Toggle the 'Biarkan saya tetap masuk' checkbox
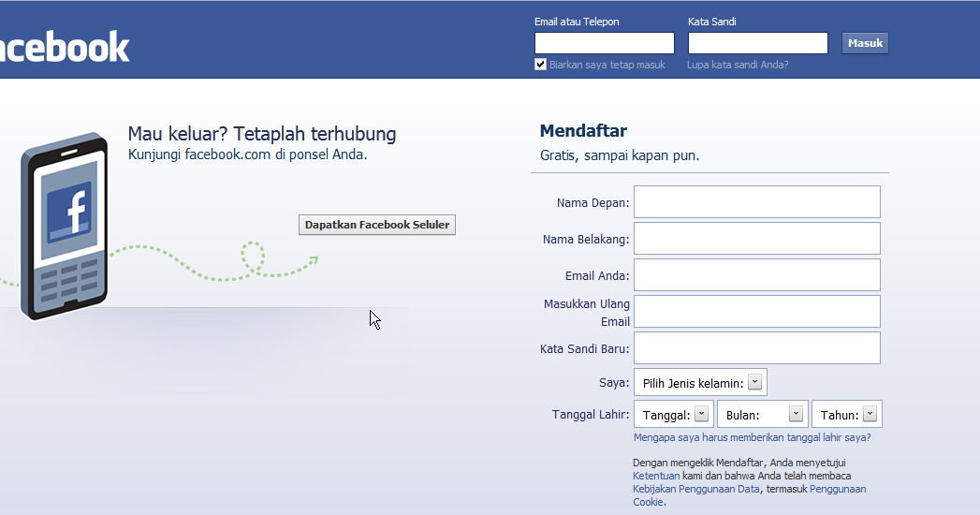The image size is (980, 515). click(541, 65)
